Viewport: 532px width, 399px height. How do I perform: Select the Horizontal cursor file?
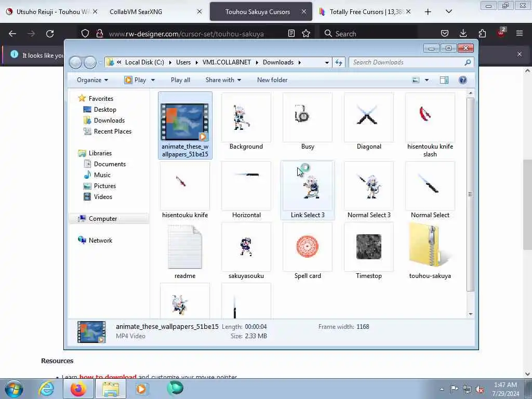[x=246, y=190]
